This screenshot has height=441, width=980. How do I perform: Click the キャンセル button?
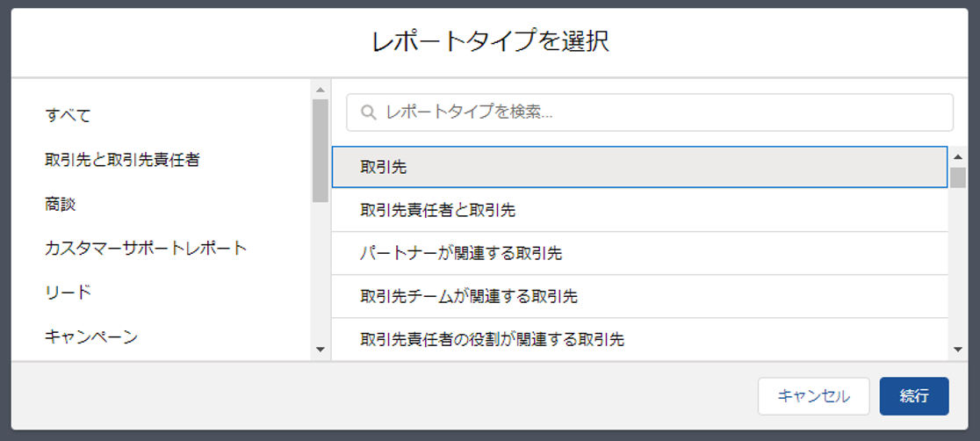814,396
